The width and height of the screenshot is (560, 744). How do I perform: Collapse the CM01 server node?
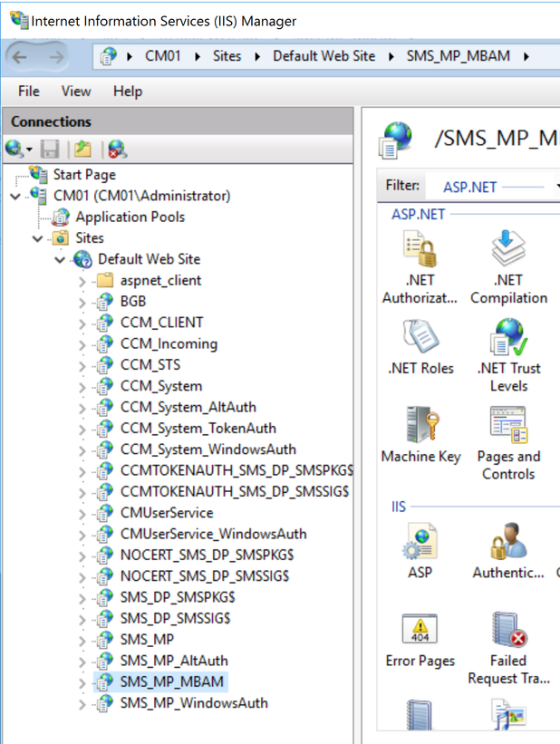15,196
